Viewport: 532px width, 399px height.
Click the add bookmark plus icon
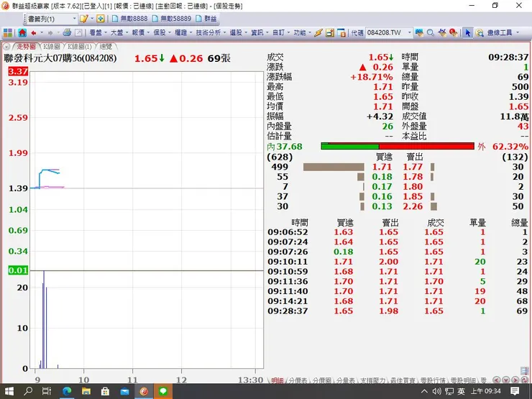[101, 19]
